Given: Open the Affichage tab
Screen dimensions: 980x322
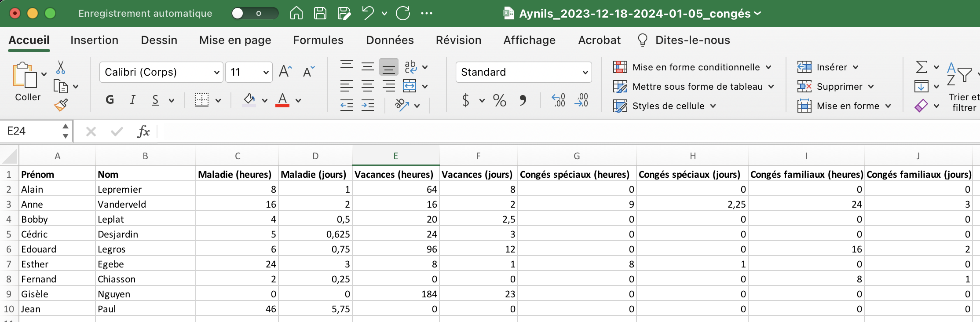Looking at the screenshot, I should [529, 40].
